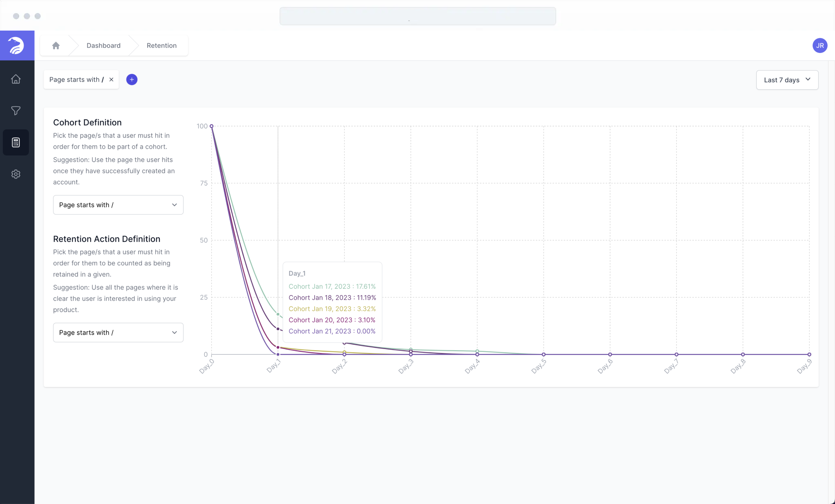Select the retention calculator sidebar icon
The width and height of the screenshot is (835, 504).
pos(16,142)
